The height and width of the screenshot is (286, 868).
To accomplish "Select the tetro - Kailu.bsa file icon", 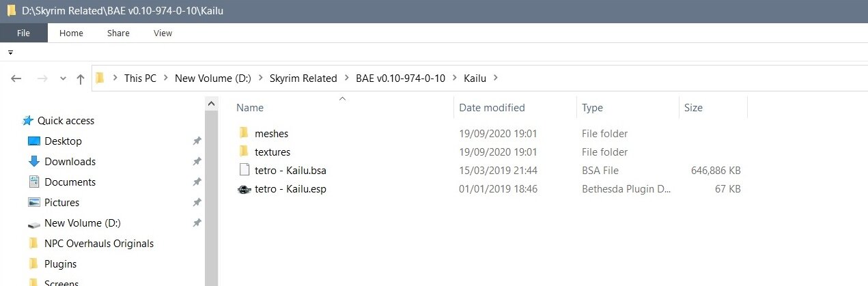I will [x=244, y=170].
